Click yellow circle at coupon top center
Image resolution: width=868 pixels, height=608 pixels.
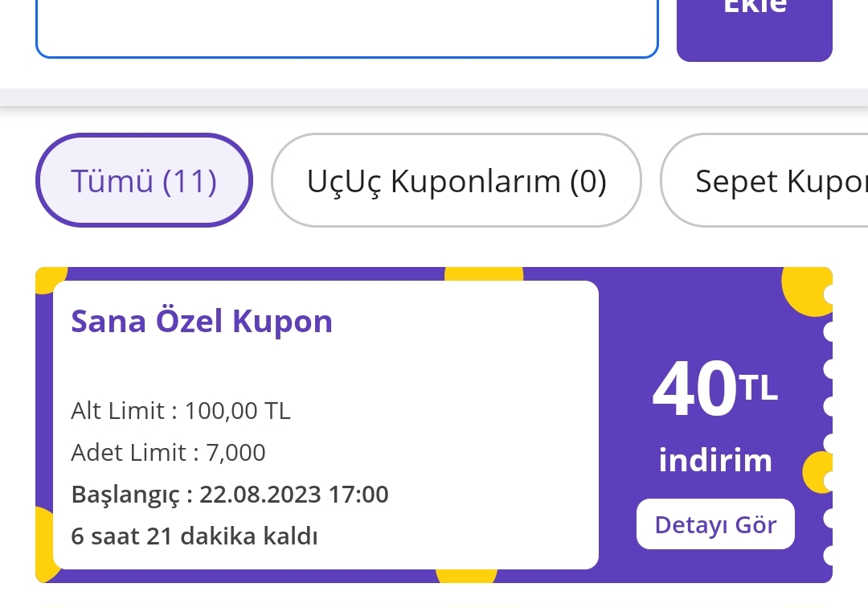point(483,273)
